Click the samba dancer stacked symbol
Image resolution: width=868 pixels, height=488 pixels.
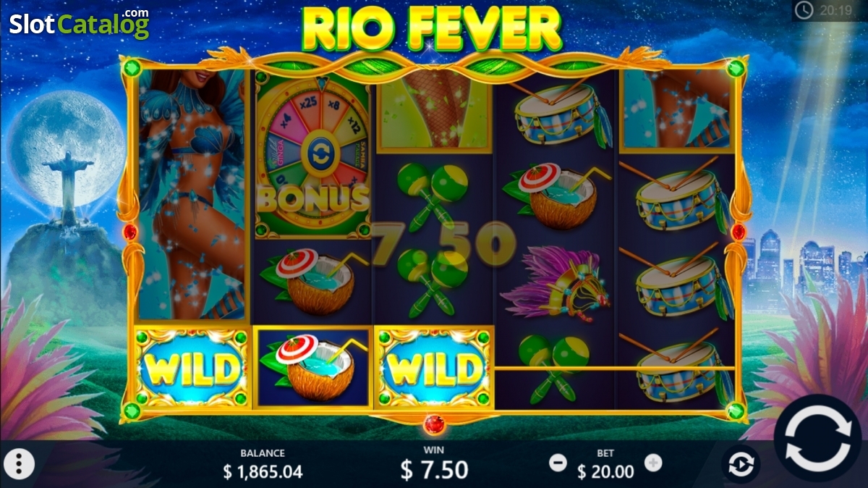(192, 195)
